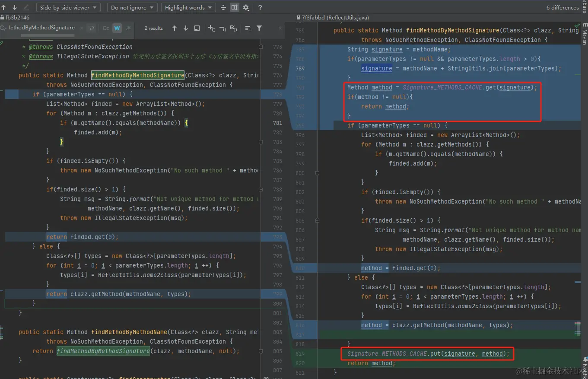
Task: Click method = finded.get(0) on right pane
Action: pyautogui.click(x=400, y=268)
